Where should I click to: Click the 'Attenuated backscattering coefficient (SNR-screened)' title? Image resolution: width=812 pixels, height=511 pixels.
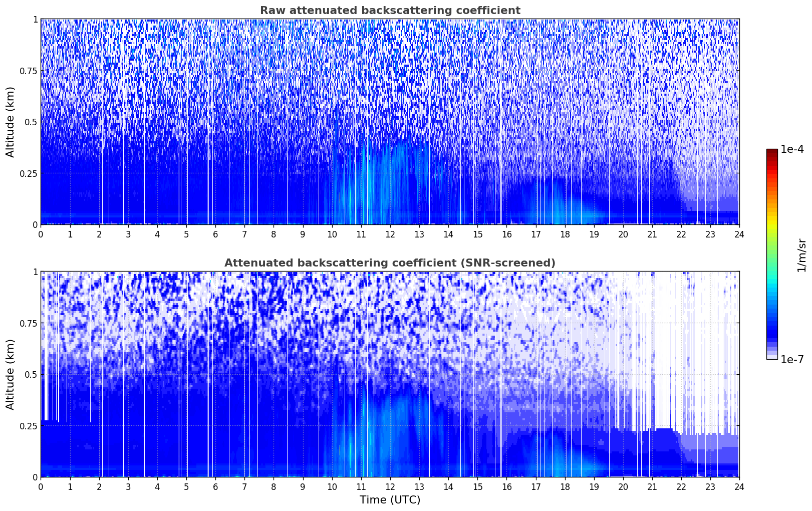coord(390,263)
